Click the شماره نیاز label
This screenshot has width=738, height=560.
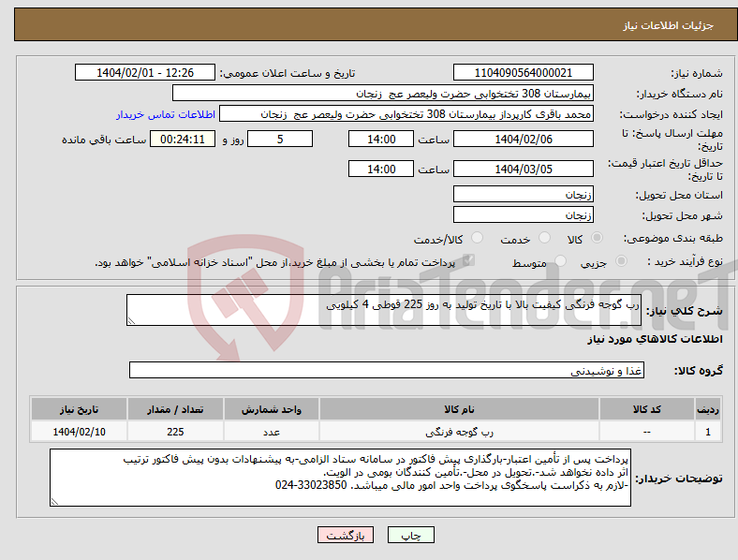(x=697, y=73)
